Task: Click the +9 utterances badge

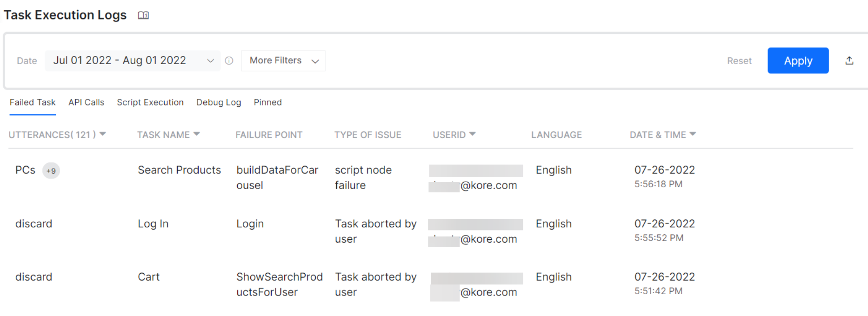Action: (x=51, y=171)
